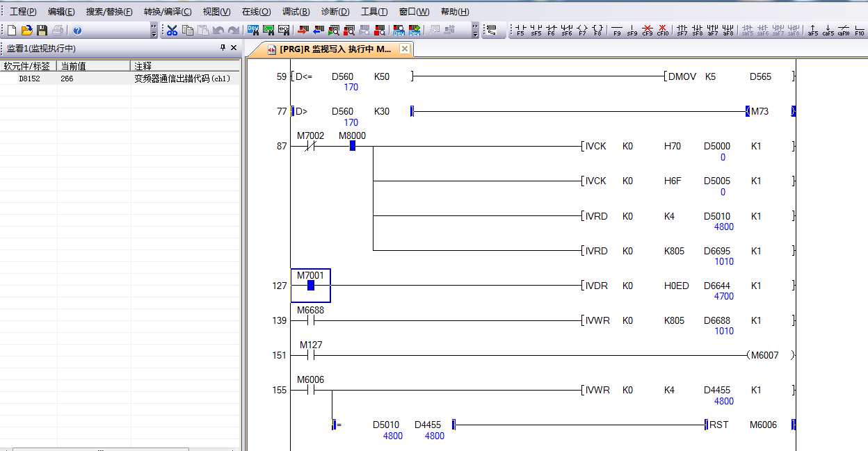Click the Save project icon
868x451 pixels.
[42, 30]
